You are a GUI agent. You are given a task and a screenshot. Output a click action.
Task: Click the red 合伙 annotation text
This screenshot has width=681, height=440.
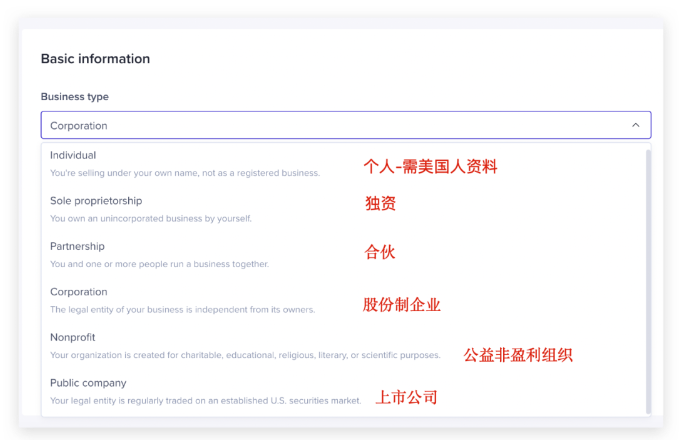pyautogui.click(x=380, y=251)
